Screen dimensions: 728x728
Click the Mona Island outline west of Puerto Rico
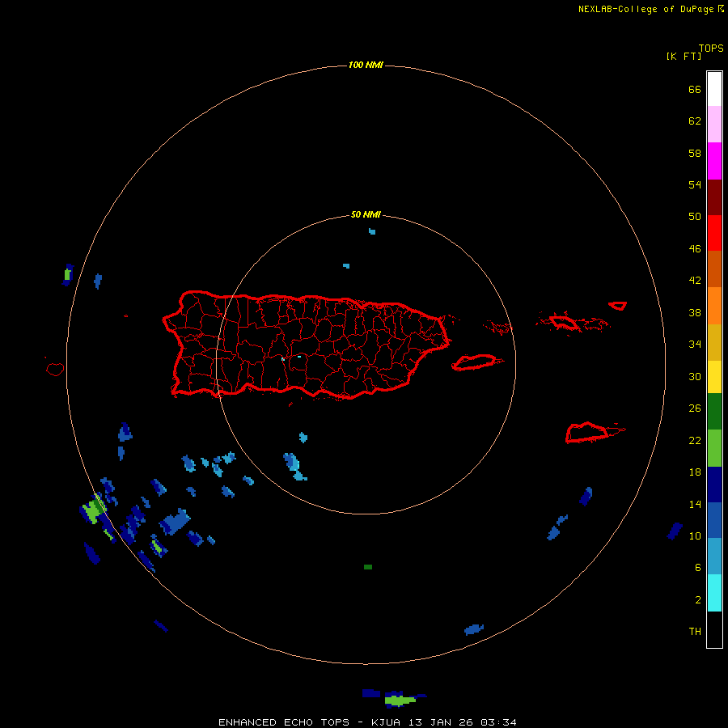point(55,369)
